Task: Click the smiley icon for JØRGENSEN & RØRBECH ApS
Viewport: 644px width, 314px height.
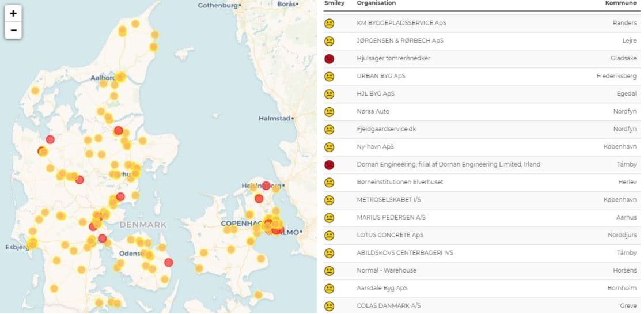Action: 329,41
